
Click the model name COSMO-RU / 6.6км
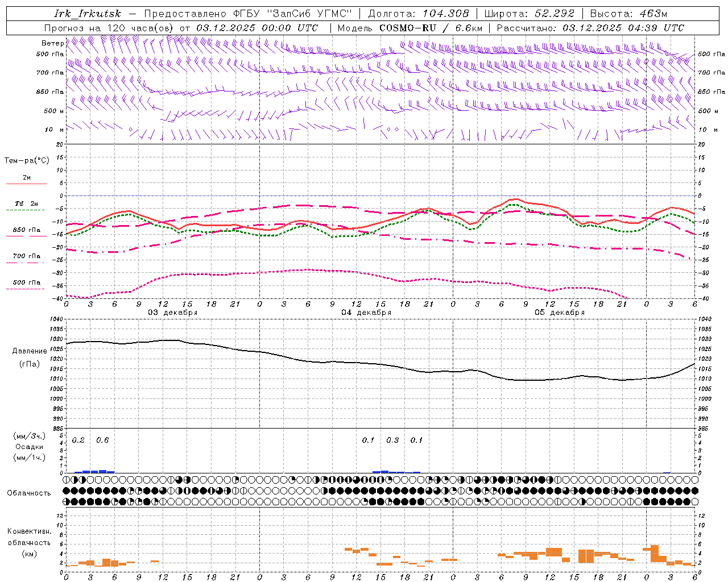431,28
